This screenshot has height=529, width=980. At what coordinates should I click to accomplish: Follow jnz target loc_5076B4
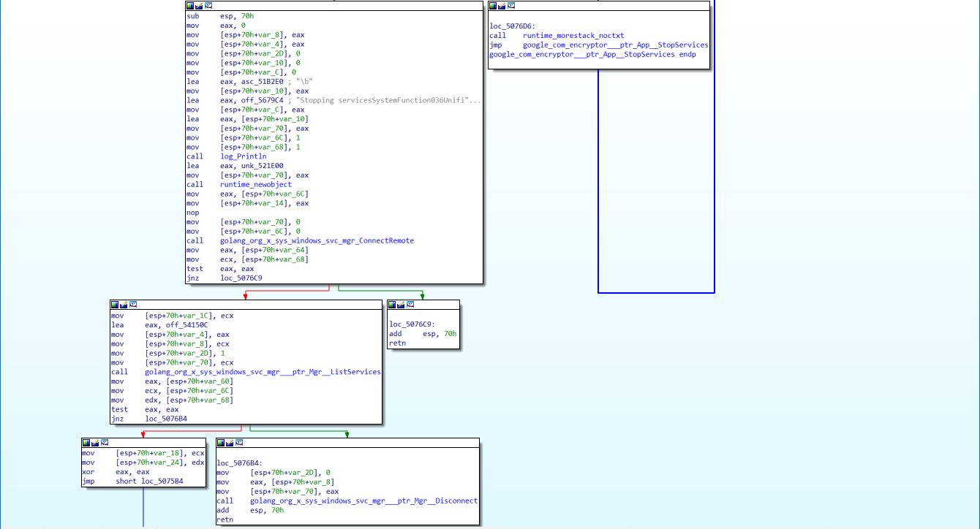click(165, 419)
